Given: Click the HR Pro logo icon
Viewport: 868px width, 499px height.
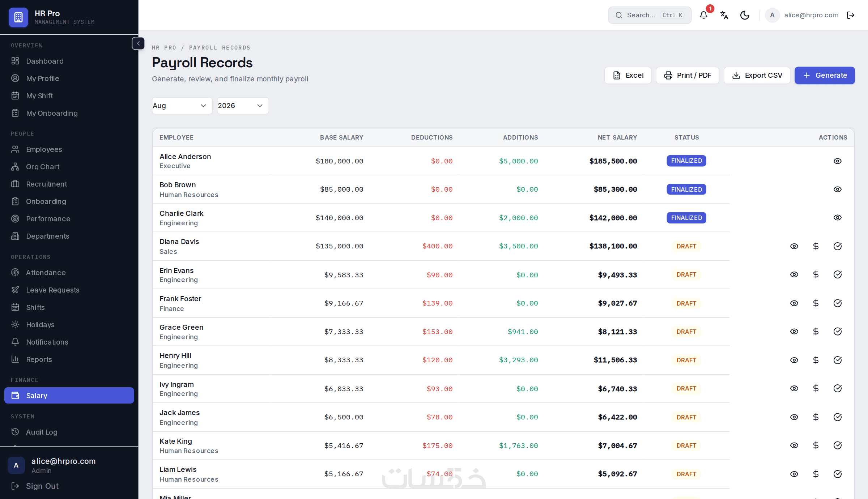Looking at the screenshot, I should pyautogui.click(x=18, y=17).
